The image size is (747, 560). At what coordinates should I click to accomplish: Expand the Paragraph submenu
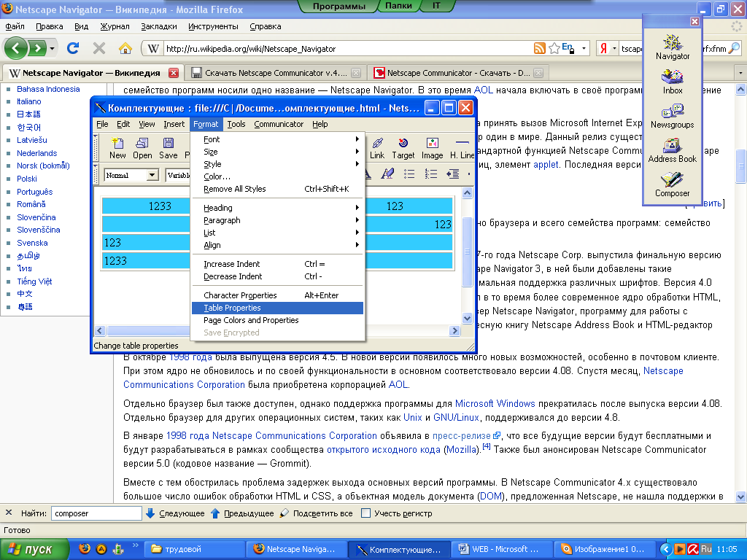coord(277,220)
